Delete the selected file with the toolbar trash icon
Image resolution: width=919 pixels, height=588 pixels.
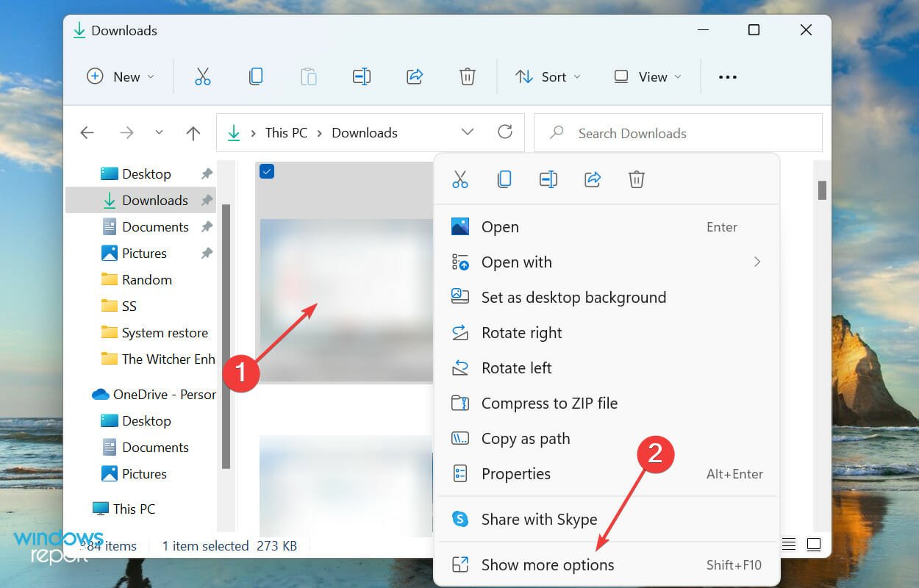467,76
